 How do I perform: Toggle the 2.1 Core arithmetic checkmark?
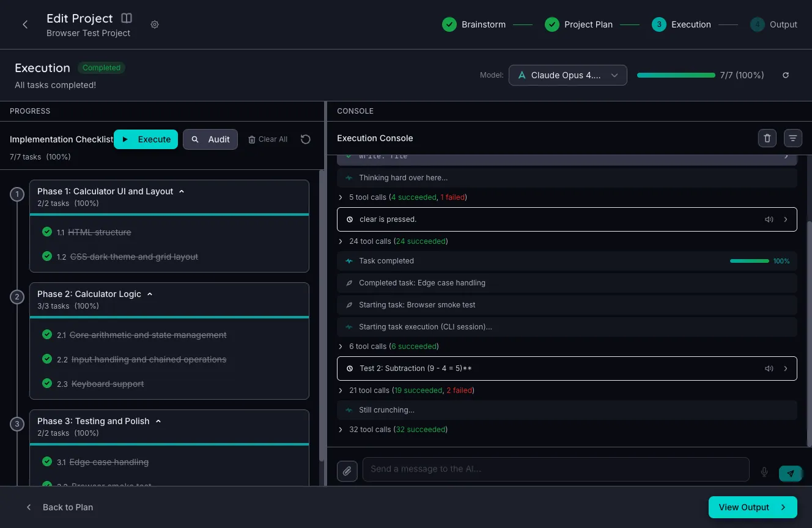click(x=47, y=334)
